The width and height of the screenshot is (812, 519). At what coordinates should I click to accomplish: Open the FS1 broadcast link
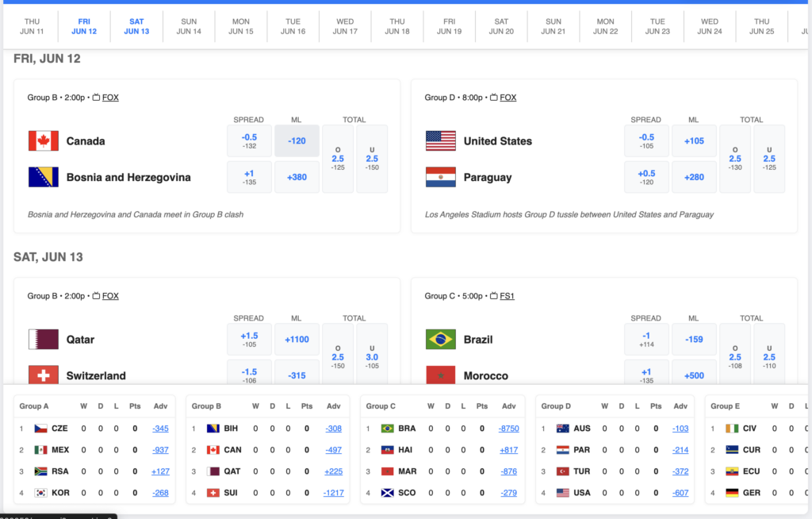(x=507, y=296)
